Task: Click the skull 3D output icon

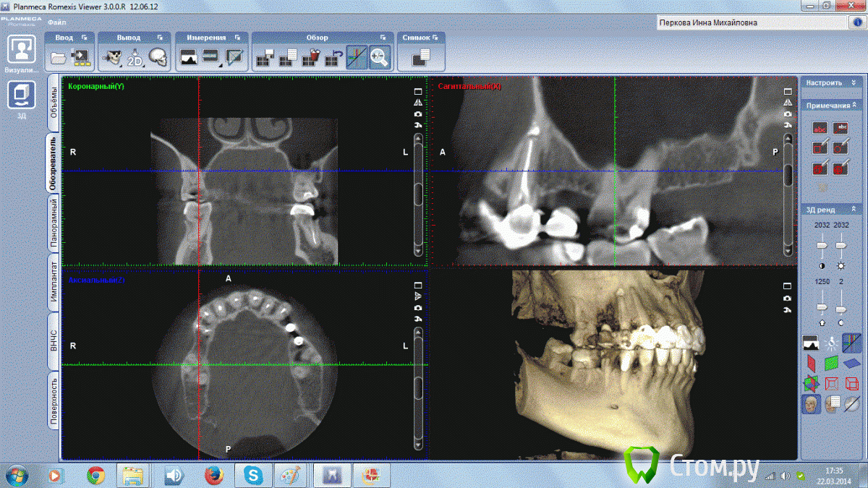Action: tap(158, 58)
